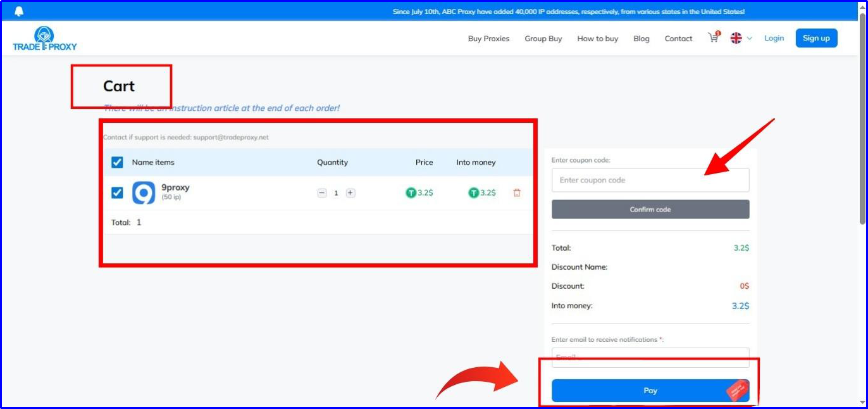
Task: Click the 9proxy product icon
Action: click(x=144, y=193)
